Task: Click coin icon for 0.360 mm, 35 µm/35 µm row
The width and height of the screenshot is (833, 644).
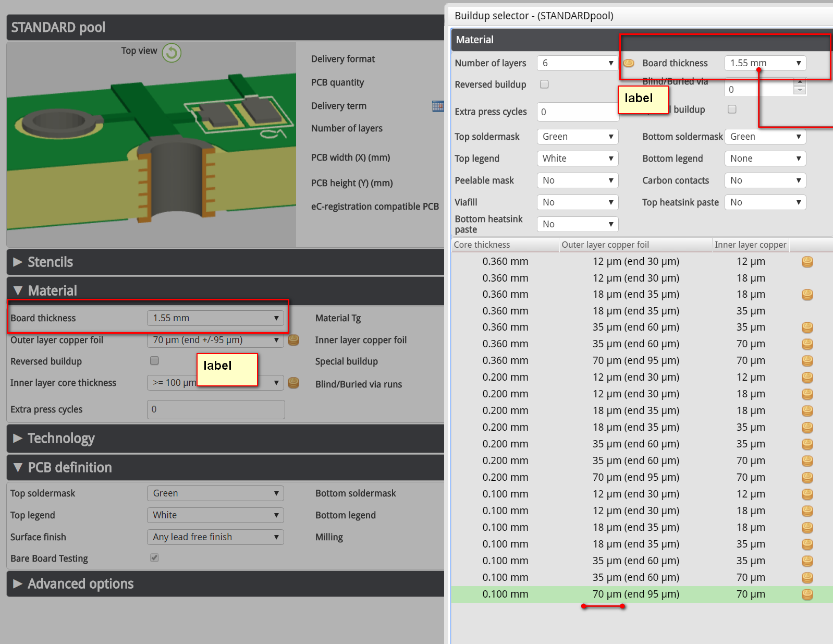Action: pos(807,327)
